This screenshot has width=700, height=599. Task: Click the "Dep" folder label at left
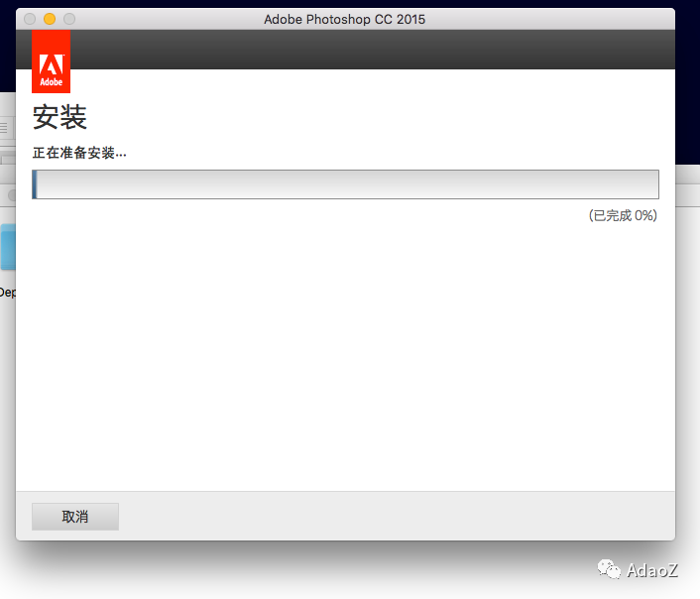tap(7, 293)
